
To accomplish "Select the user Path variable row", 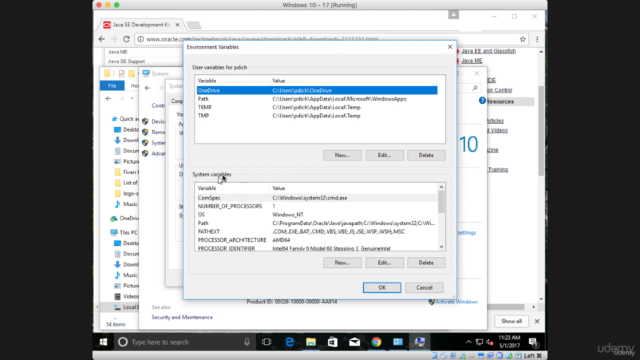I will point(317,99).
